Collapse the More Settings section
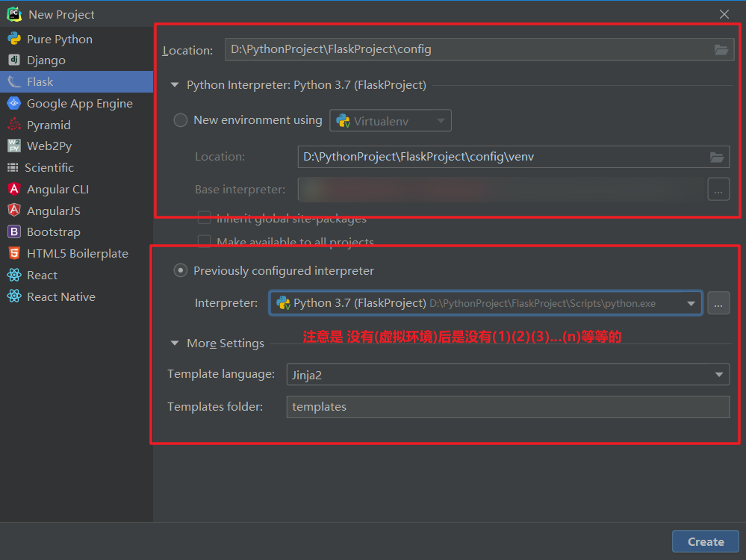The height and width of the screenshot is (560, 746). point(175,343)
